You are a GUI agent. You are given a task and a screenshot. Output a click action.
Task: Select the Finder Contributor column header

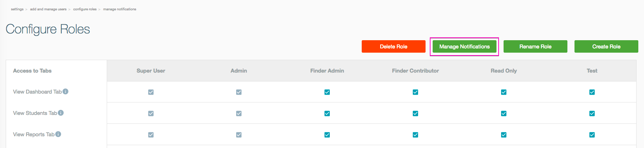tap(415, 71)
